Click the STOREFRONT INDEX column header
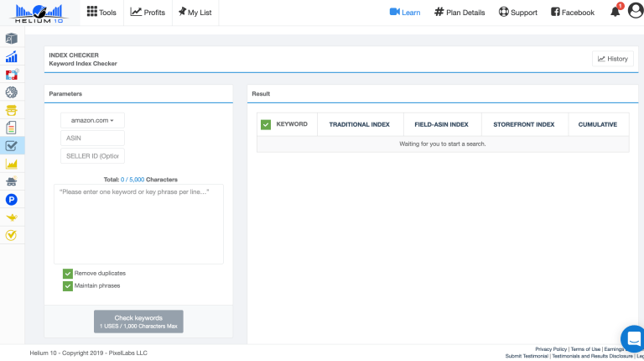This screenshot has height=361, width=644. (523, 124)
